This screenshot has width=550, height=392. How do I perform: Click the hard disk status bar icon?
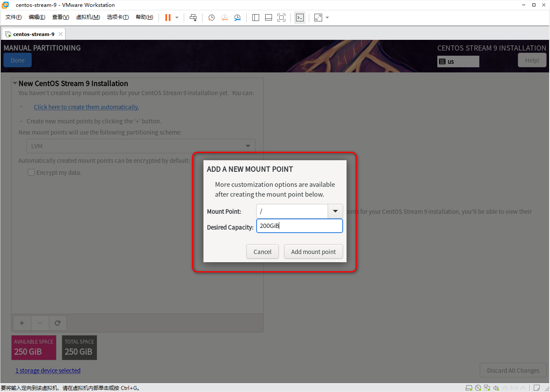[x=469, y=388]
